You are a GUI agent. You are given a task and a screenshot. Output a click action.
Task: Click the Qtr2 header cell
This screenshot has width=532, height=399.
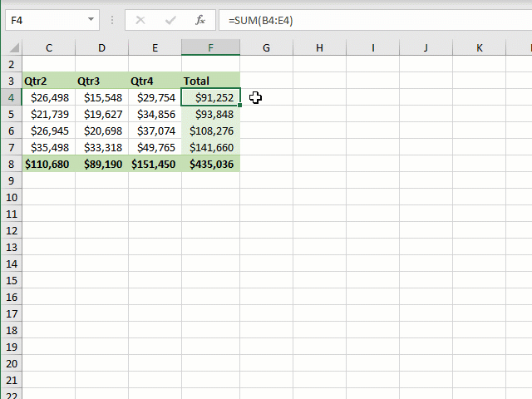48,81
